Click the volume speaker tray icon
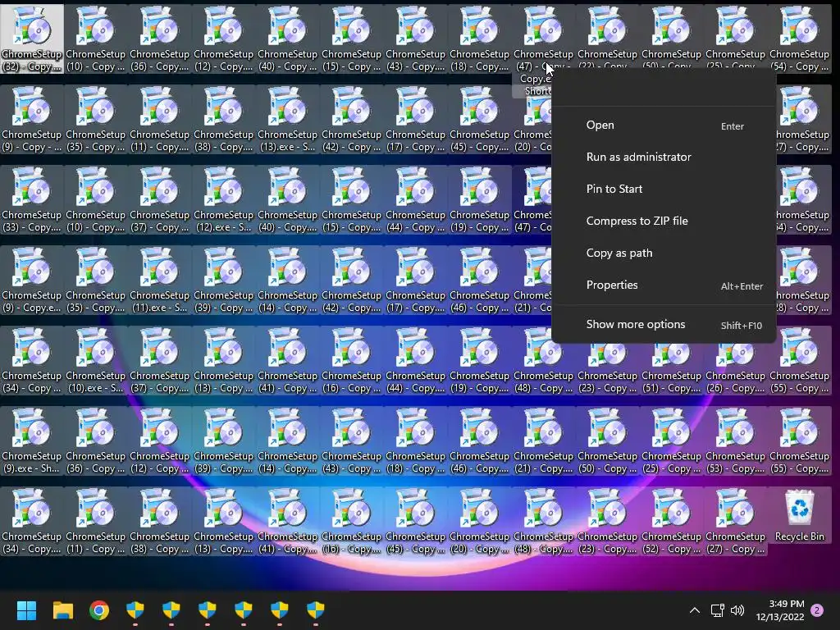 [737, 610]
